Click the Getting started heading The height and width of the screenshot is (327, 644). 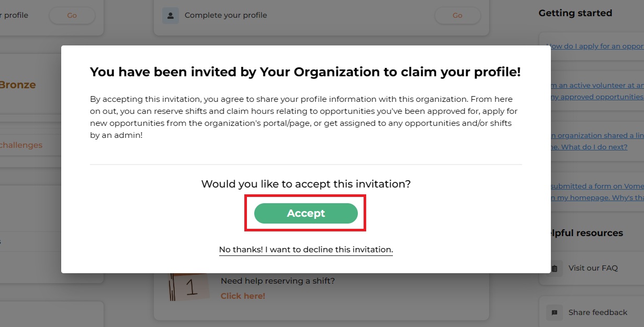click(575, 13)
